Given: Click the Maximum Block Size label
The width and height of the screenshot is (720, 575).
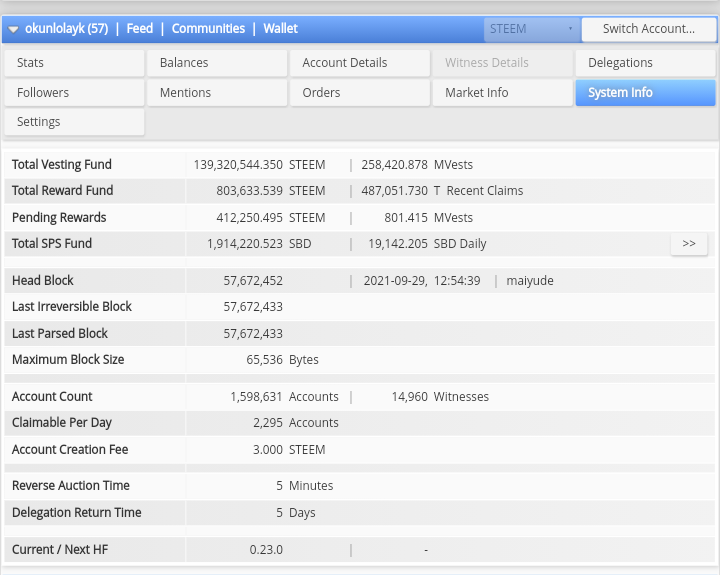Looking at the screenshot, I should coord(68,360).
